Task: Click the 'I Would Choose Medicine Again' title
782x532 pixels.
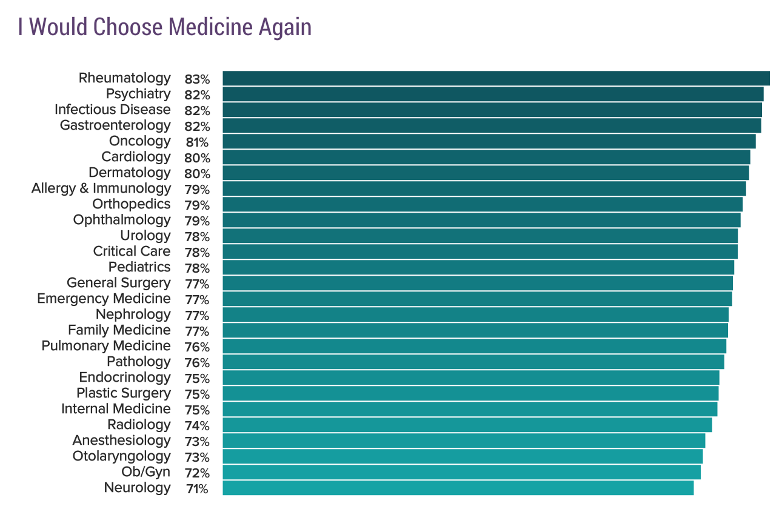Action: (164, 27)
